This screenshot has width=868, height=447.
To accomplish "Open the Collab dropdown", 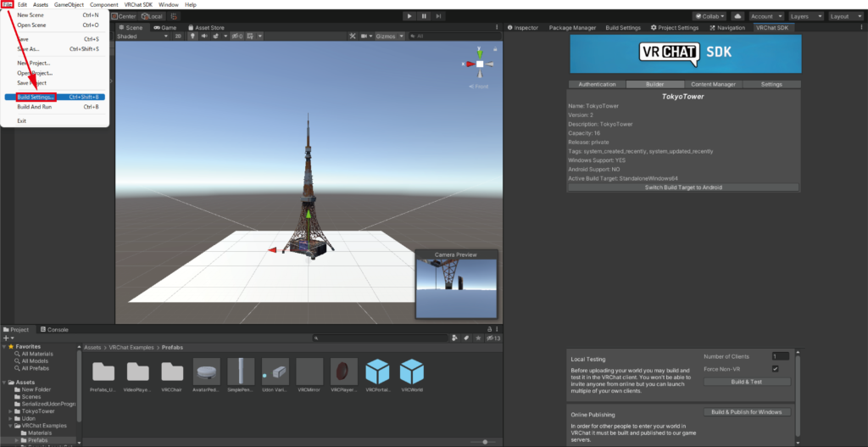I will tap(709, 16).
